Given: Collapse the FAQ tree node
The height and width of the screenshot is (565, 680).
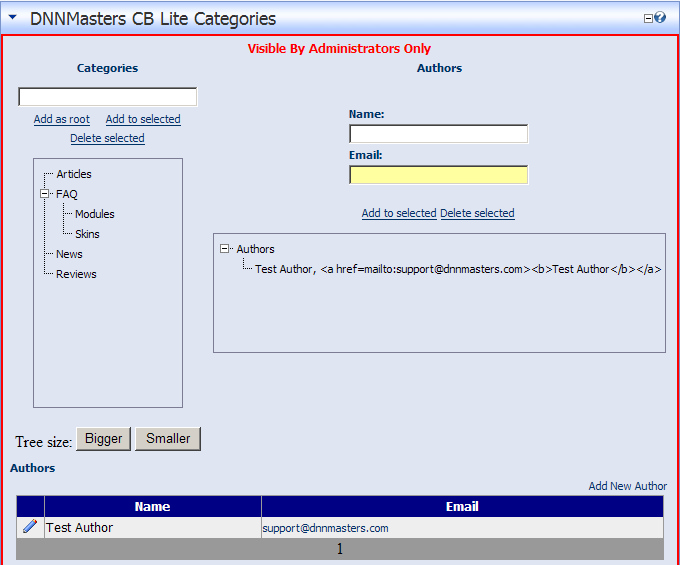Looking at the screenshot, I should coord(44,193).
